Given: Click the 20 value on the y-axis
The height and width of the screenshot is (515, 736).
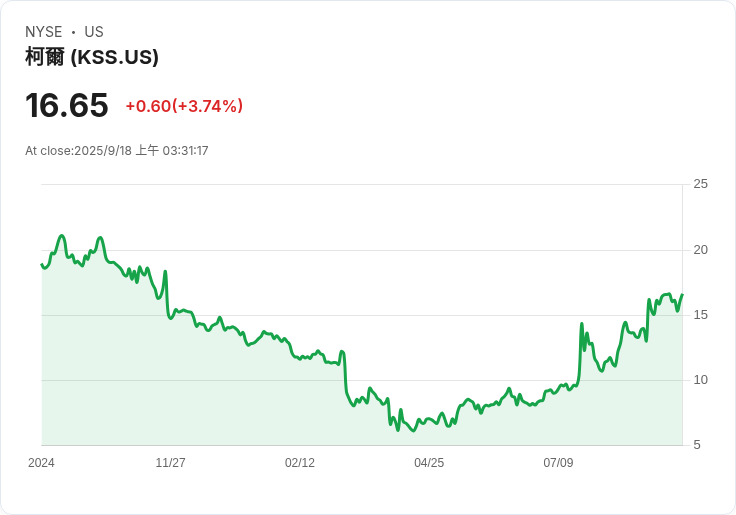Looking at the screenshot, I should pos(700,249).
